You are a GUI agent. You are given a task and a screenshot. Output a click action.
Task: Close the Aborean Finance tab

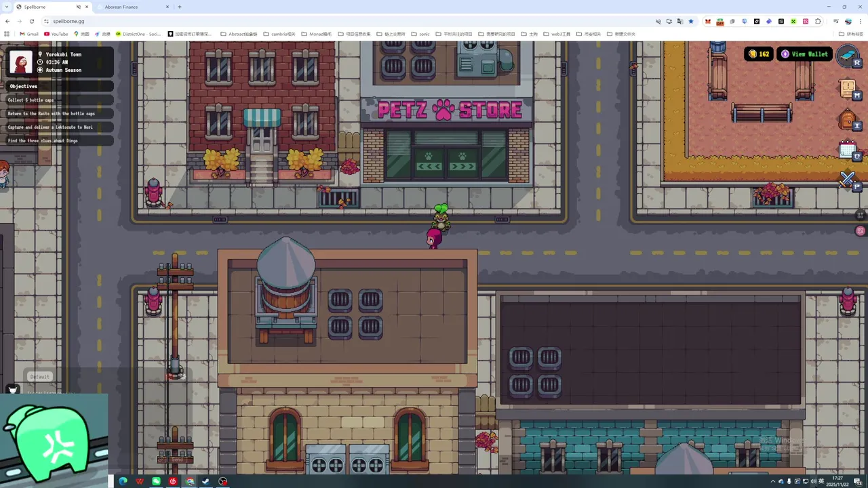(167, 7)
